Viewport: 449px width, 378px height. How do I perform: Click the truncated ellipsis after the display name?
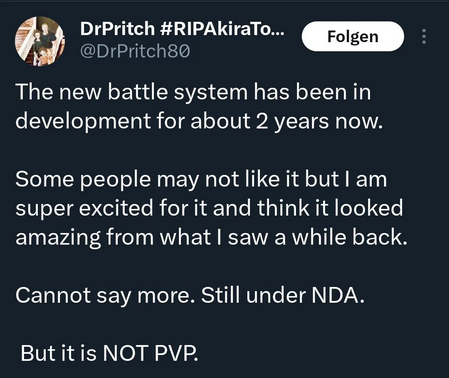tap(279, 33)
